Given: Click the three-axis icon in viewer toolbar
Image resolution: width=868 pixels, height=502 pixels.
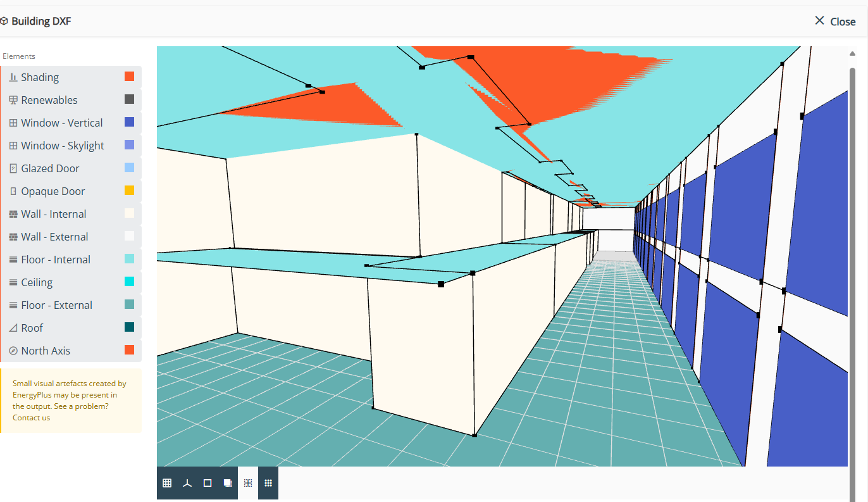Looking at the screenshot, I should tap(187, 483).
